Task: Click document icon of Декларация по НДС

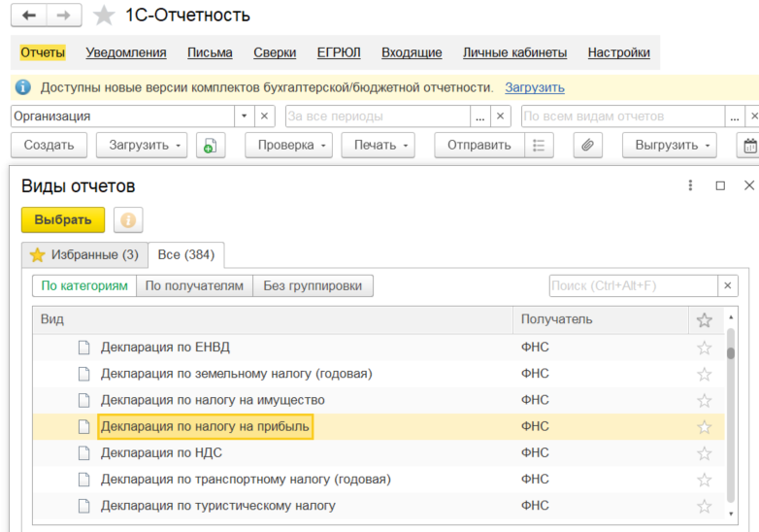Action: point(84,453)
